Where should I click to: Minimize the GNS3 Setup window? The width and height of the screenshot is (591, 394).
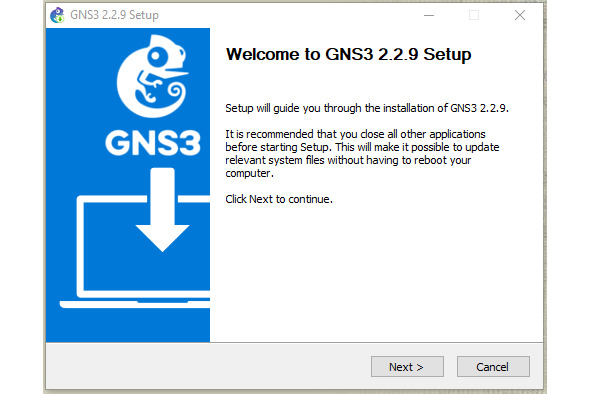[x=429, y=15]
